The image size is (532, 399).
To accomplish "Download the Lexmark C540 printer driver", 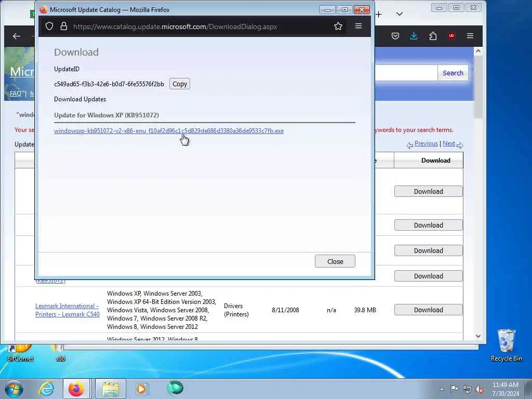I will tap(428, 310).
